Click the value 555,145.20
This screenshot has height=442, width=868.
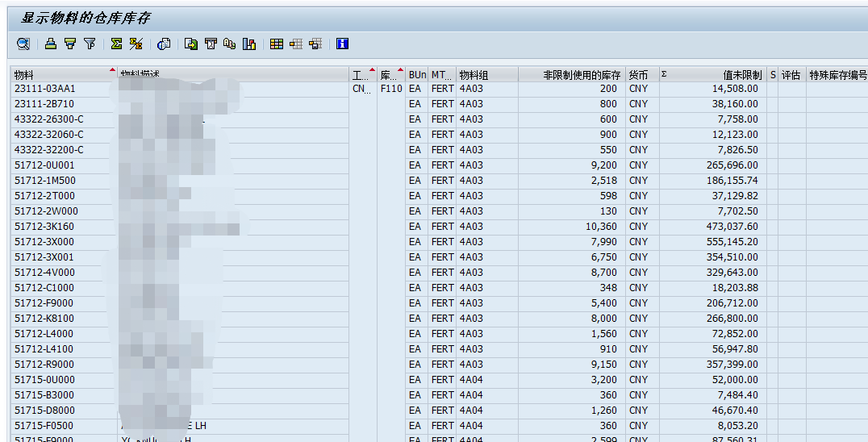point(732,242)
